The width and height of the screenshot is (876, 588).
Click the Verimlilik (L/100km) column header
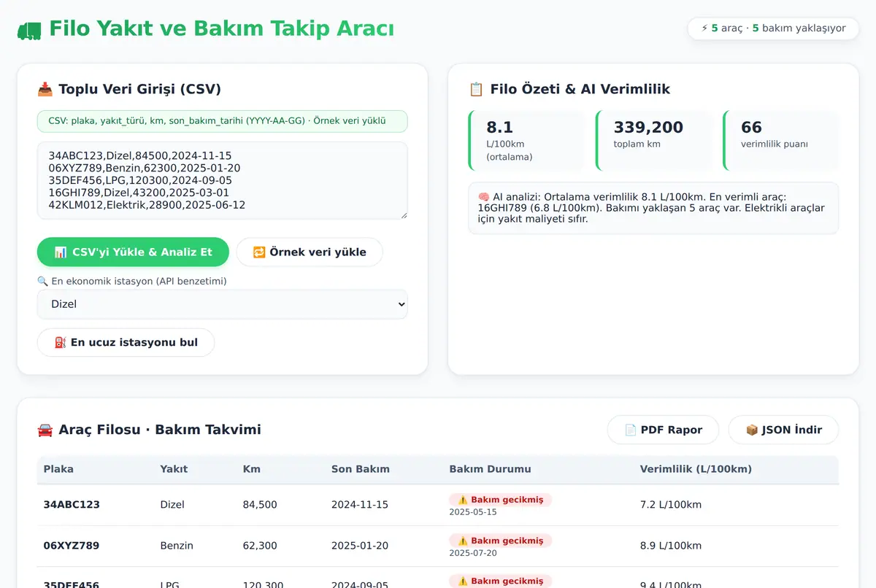pyautogui.click(x=696, y=469)
